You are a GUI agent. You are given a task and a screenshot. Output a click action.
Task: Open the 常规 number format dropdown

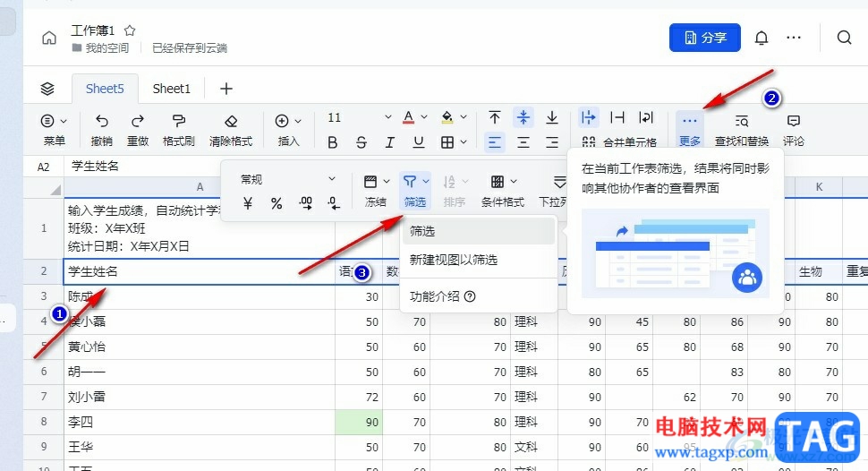288,179
